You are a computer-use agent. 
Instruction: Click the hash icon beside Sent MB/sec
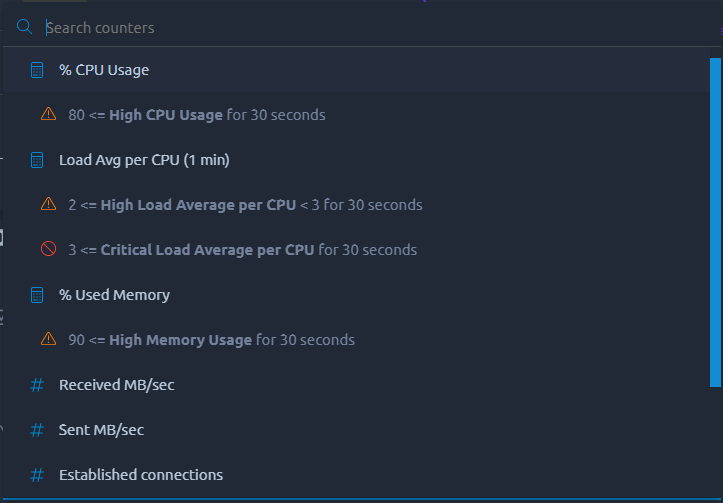(37, 430)
